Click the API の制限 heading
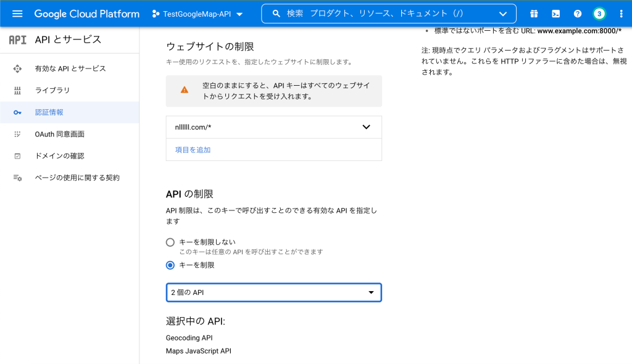 pyautogui.click(x=189, y=194)
